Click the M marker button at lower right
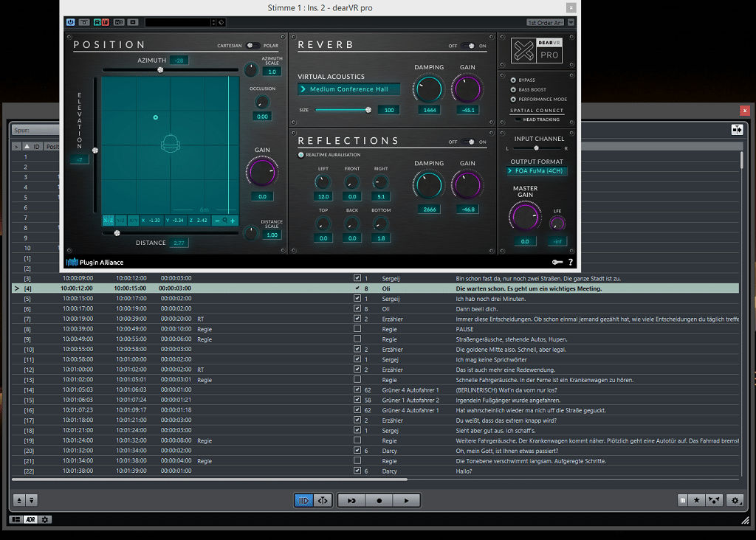This screenshot has width=756, height=540. pos(683,500)
